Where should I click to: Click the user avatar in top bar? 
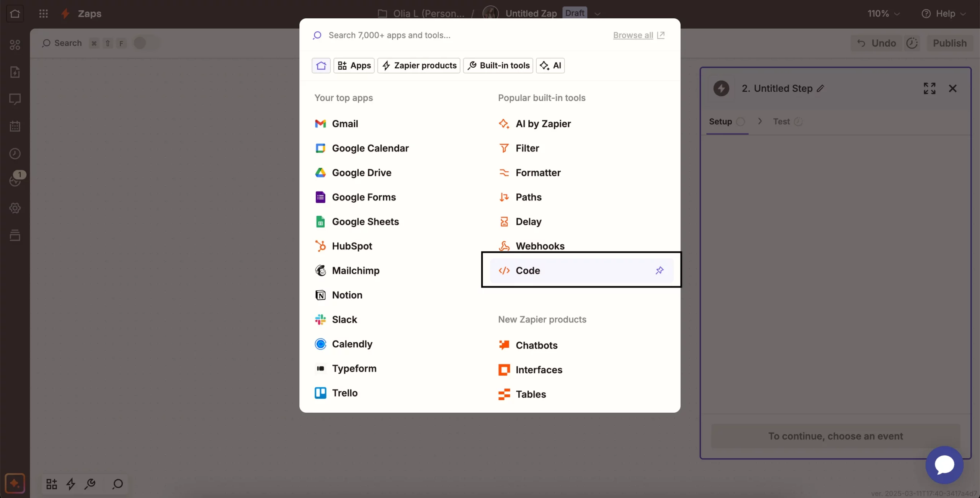coord(490,13)
